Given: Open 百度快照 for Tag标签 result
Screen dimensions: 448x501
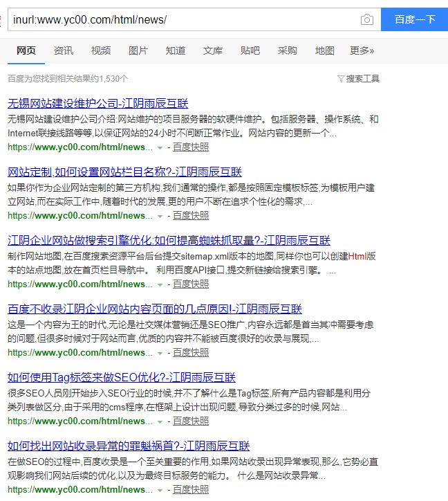Looking at the screenshot, I should pos(191,421).
